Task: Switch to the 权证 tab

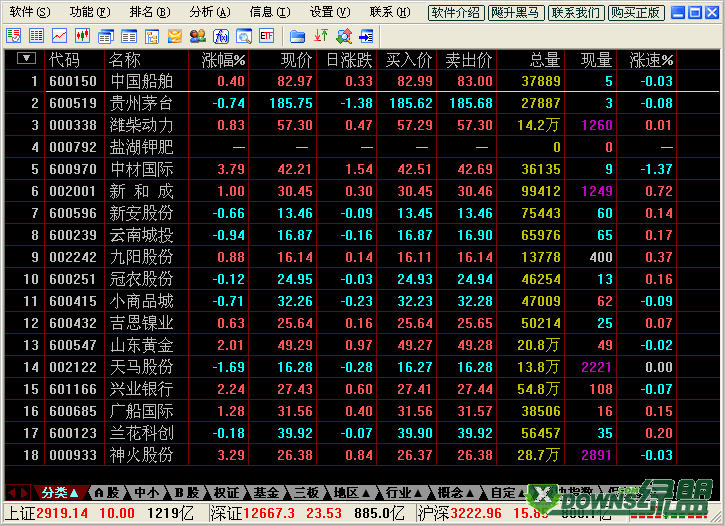Action: [227, 493]
